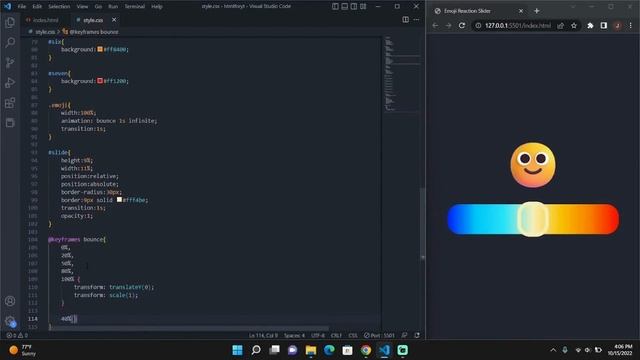Image resolution: width=640 pixels, height=360 pixels.
Task: Open the Explorer view in VS Code
Action: (x=10, y=22)
